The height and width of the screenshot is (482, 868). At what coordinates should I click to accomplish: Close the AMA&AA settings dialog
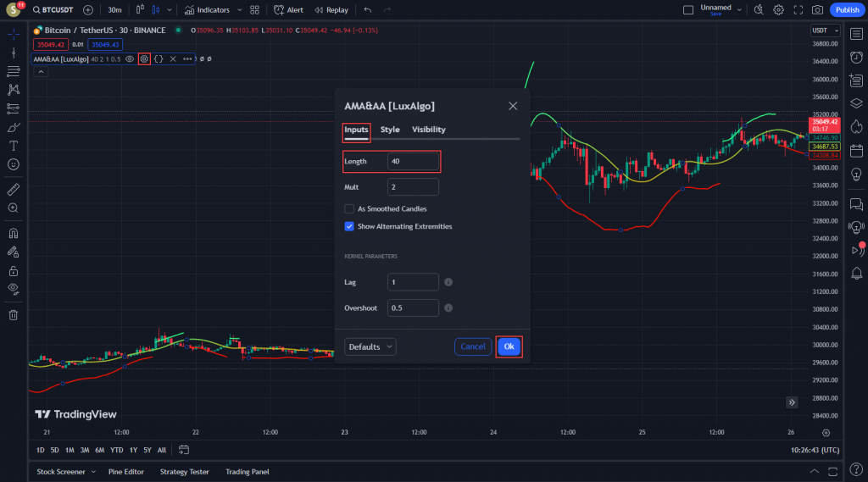513,106
